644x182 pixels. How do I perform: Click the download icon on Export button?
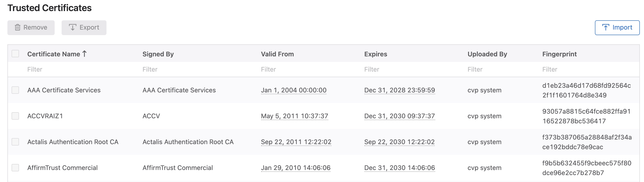tap(72, 27)
